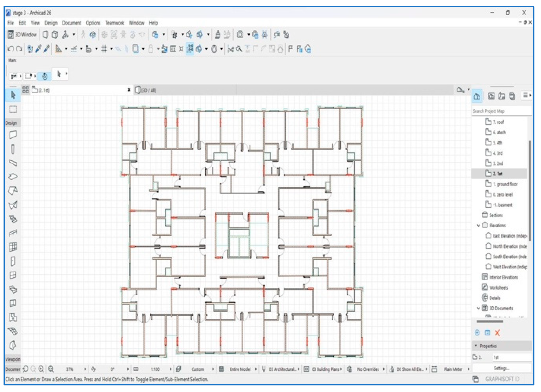The height and width of the screenshot is (392, 541).
Task: Open the Project Map view icon
Action: point(477,96)
